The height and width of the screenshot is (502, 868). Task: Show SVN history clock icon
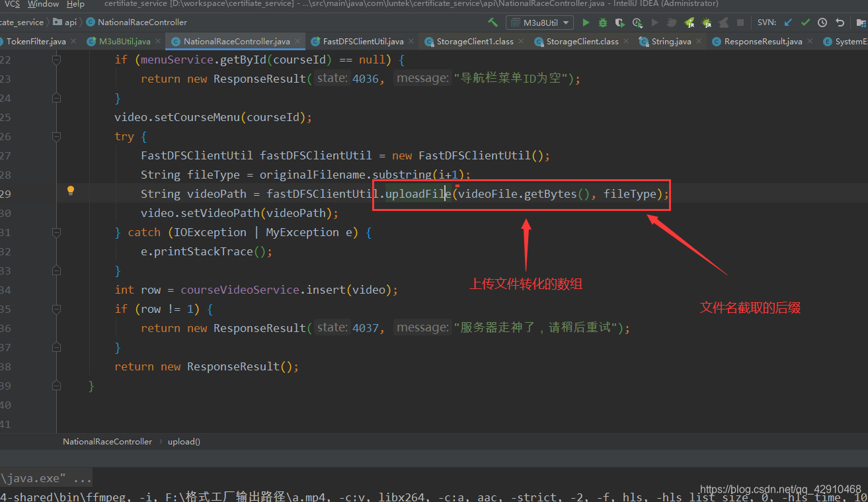pyautogui.click(x=822, y=22)
